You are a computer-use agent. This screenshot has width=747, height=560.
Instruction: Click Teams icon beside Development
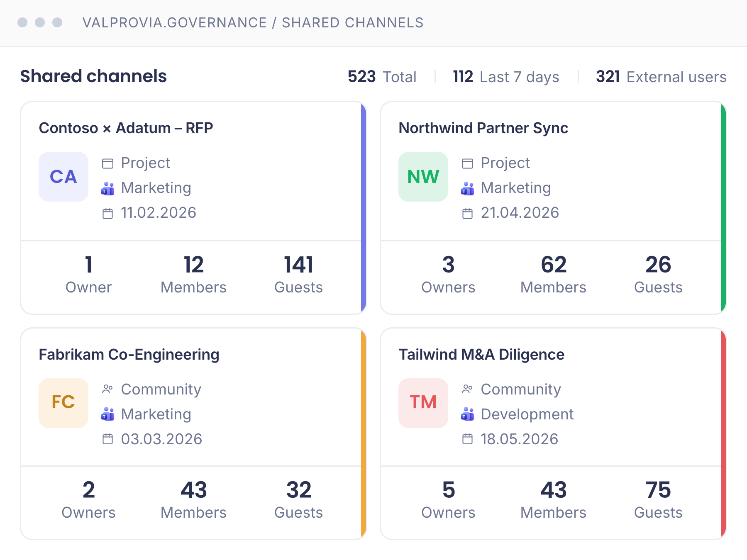point(467,414)
